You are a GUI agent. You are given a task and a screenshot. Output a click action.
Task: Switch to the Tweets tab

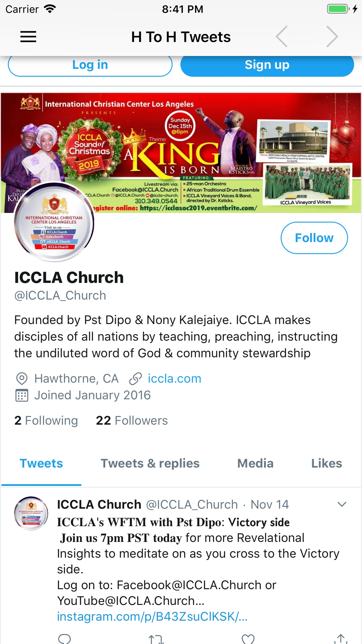[x=41, y=463]
